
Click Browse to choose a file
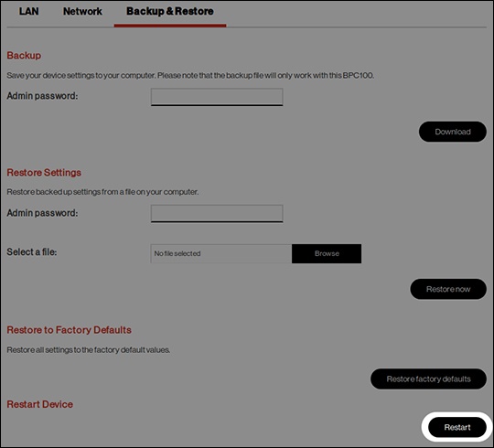pyautogui.click(x=327, y=253)
